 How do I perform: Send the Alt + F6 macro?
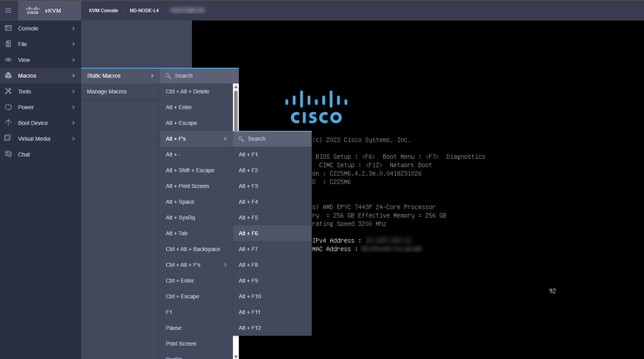click(x=272, y=233)
